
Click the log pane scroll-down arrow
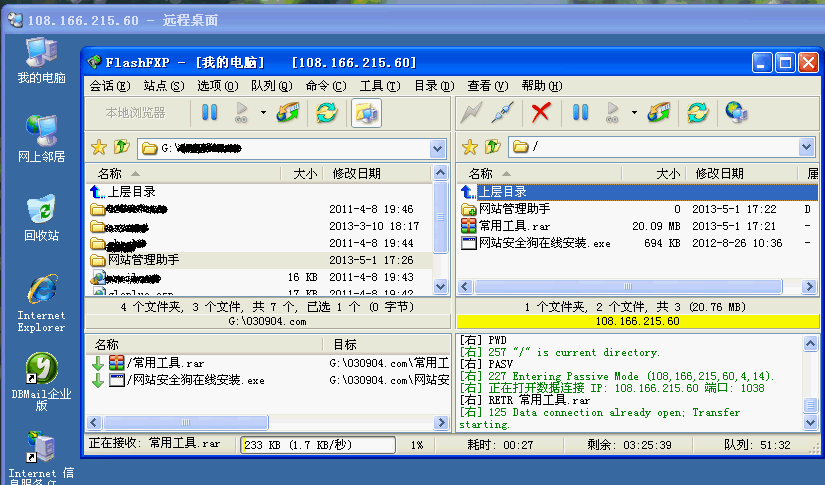click(x=810, y=422)
